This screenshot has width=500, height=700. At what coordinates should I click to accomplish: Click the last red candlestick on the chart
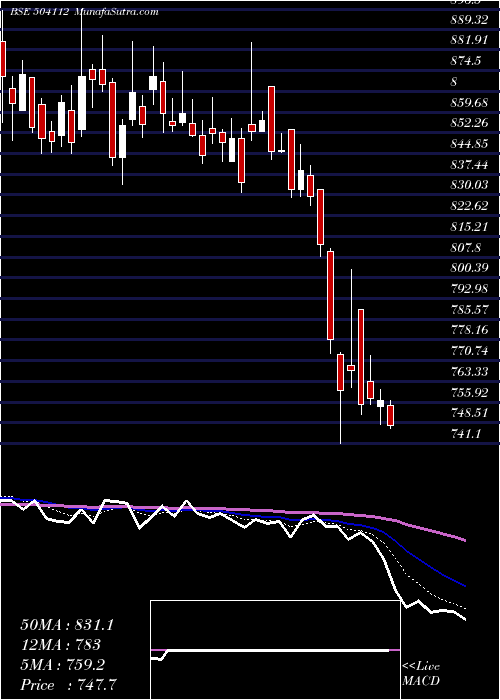coord(391,415)
